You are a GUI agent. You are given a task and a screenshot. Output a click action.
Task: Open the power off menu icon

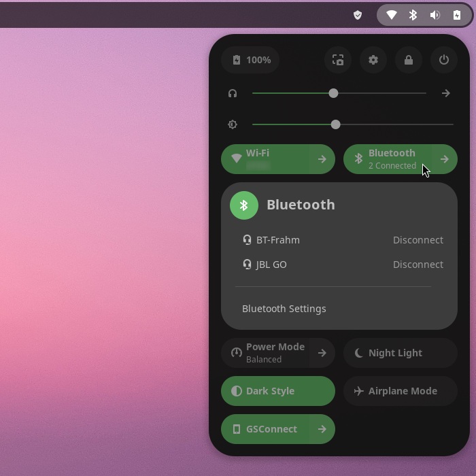pos(444,60)
